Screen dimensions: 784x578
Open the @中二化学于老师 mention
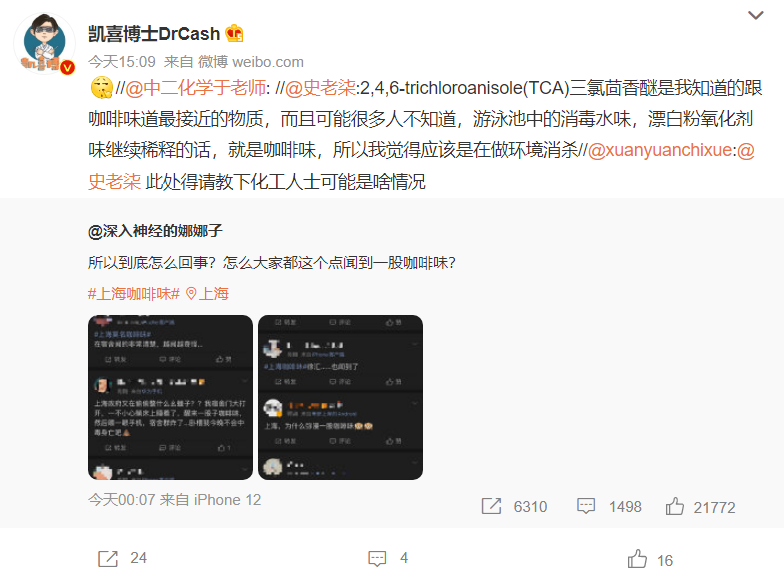point(196,88)
